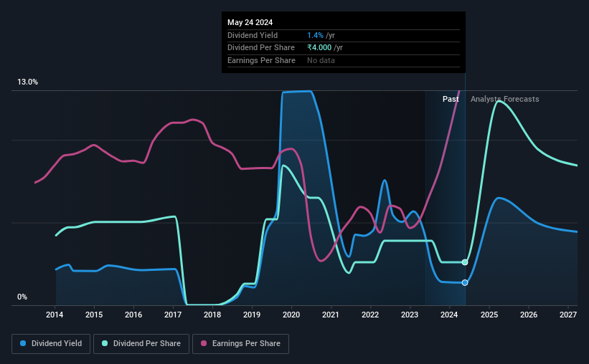
Task: Click the 0% y-axis label
Action: 22,297
